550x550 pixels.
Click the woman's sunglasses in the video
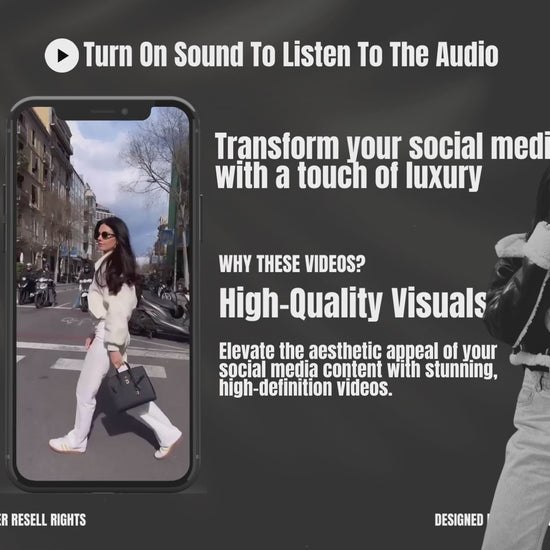tap(105, 235)
